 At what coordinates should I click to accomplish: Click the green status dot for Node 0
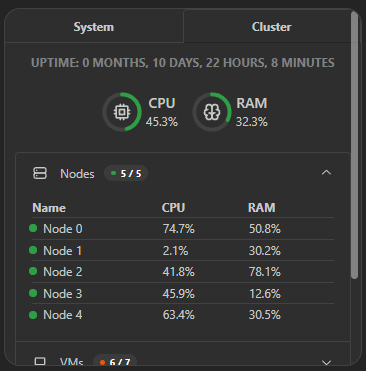[33, 228]
